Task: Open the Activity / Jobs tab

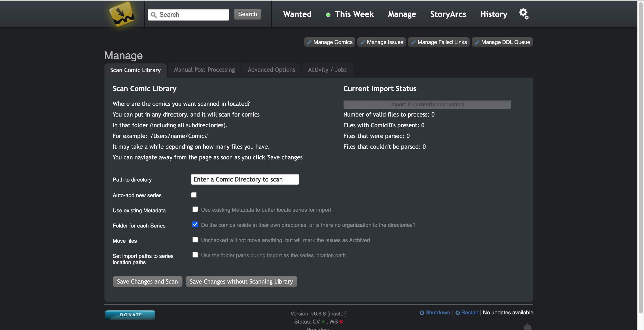Action: coord(327,70)
